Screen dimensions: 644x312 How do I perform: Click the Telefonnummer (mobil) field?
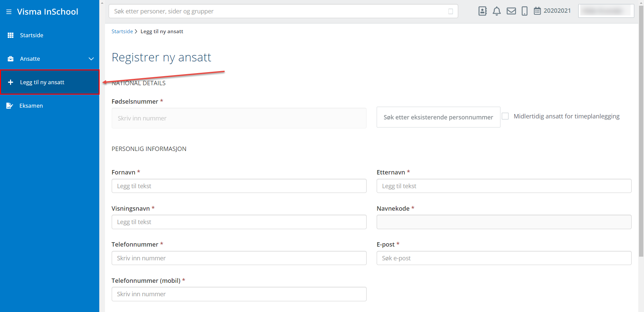click(239, 294)
